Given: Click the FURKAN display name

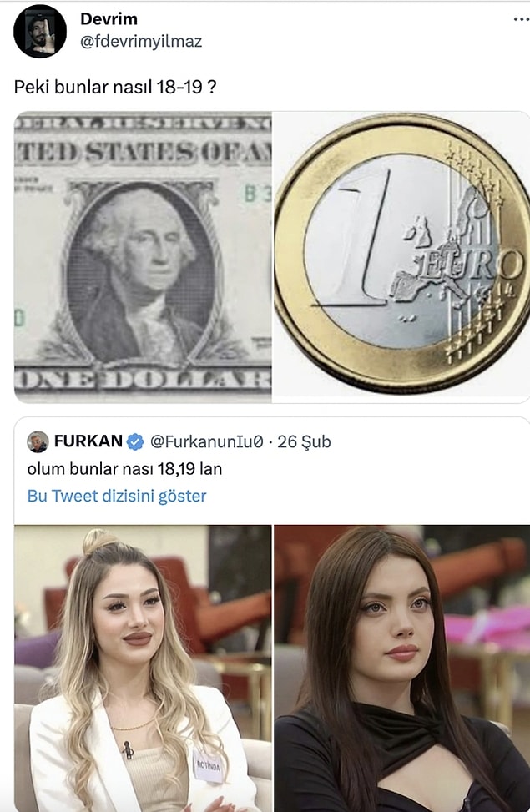Looking at the screenshot, I should [88, 441].
